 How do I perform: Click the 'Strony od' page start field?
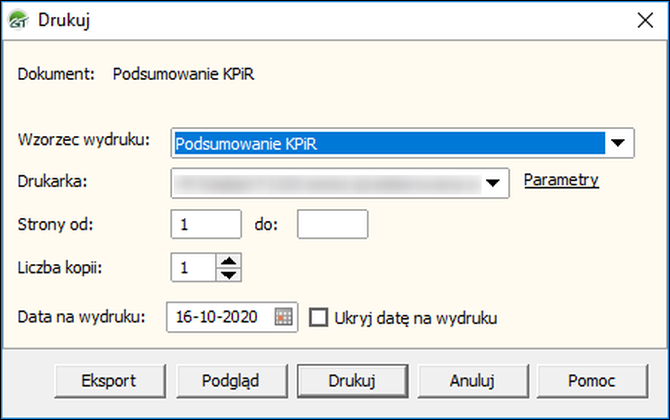click(206, 224)
